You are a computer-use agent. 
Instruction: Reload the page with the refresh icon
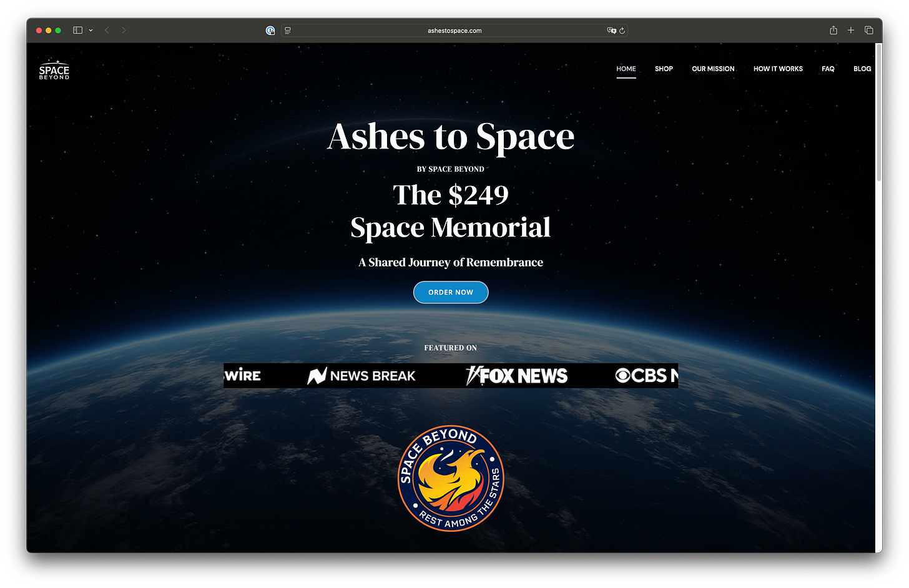click(622, 30)
